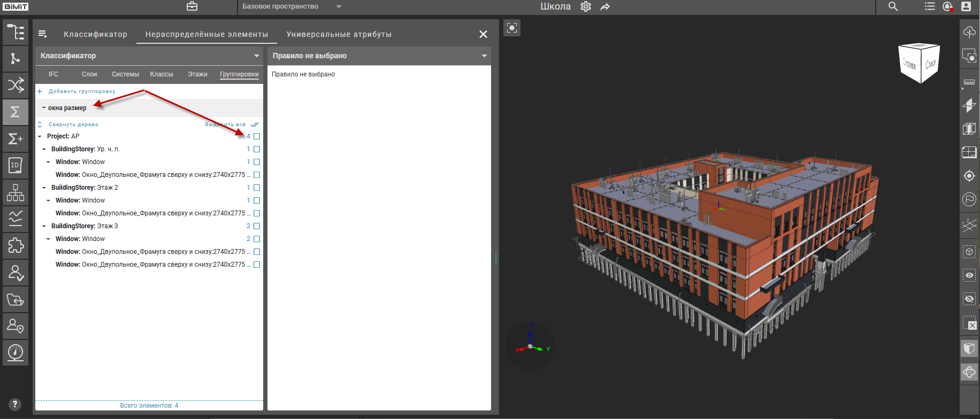This screenshot has width=980, height=419.
Task: Click the 3D navigation view cube
Action: [920, 63]
